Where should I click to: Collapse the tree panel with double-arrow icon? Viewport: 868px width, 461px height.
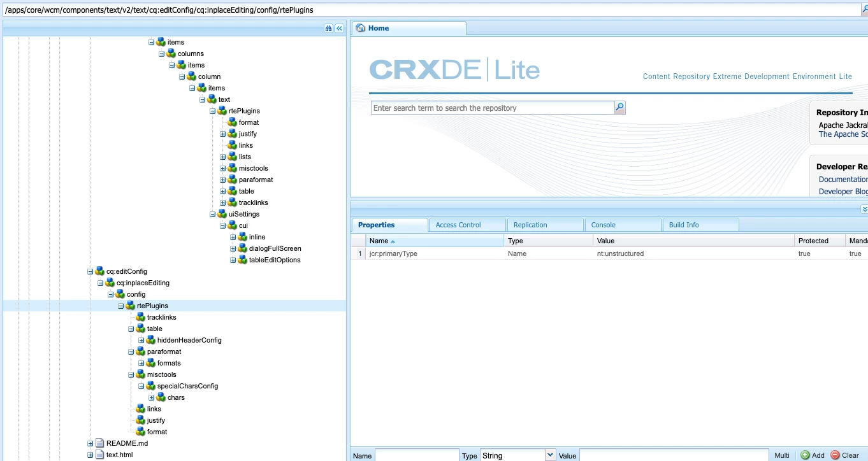click(340, 29)
